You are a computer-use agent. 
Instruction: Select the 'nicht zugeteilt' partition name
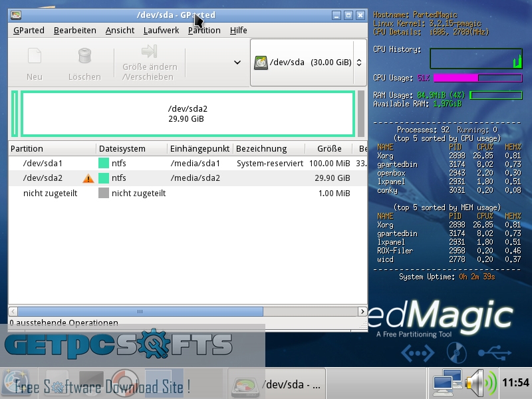51,194
